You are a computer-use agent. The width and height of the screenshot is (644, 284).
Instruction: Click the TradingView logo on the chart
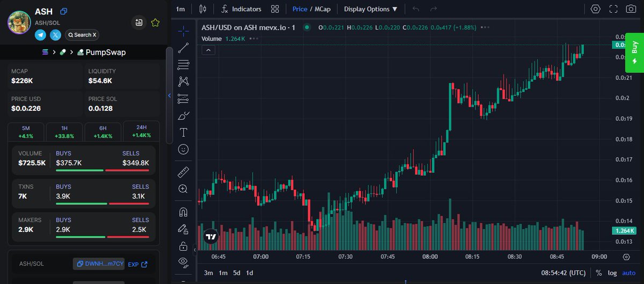pyautogui.click(x=211, y=236)
